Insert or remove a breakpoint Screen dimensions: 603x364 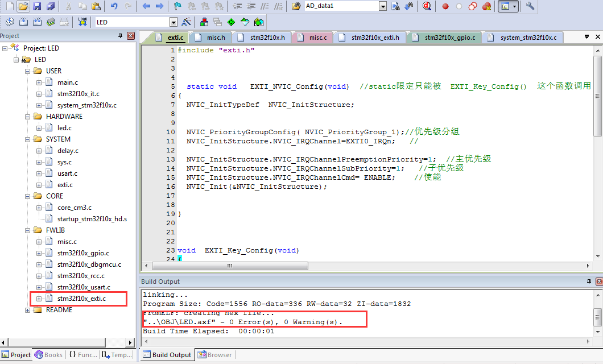coord(446,7)
